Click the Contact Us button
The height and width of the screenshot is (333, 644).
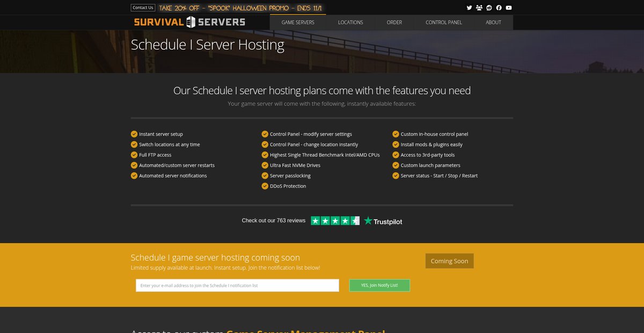[143, 8]
